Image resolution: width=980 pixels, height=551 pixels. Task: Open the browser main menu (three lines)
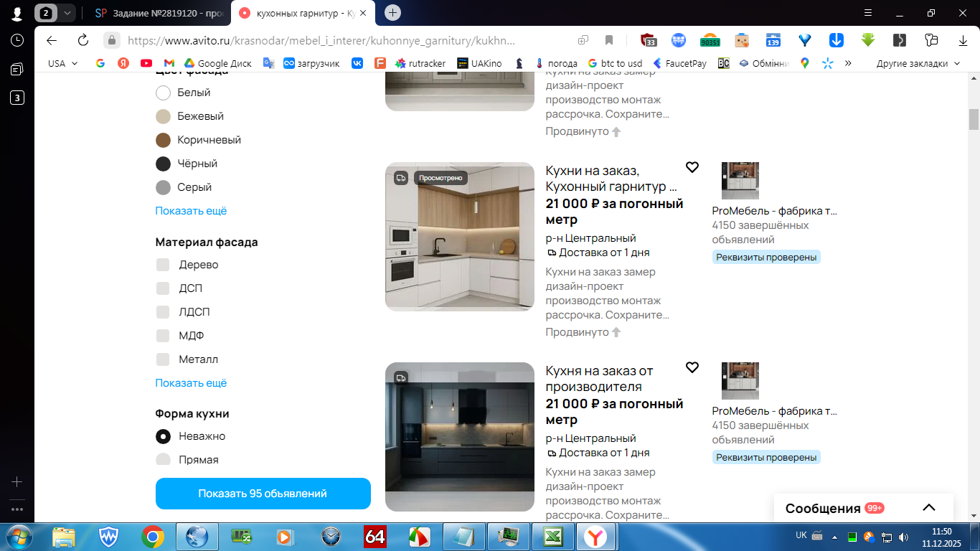coord(868,13)
